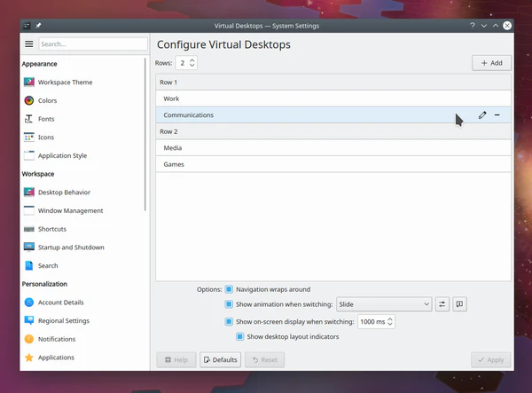Open the hamburger menu beside search
This screenshot has height=393, width=532.
pyautogui.click(x=28, y=43)
